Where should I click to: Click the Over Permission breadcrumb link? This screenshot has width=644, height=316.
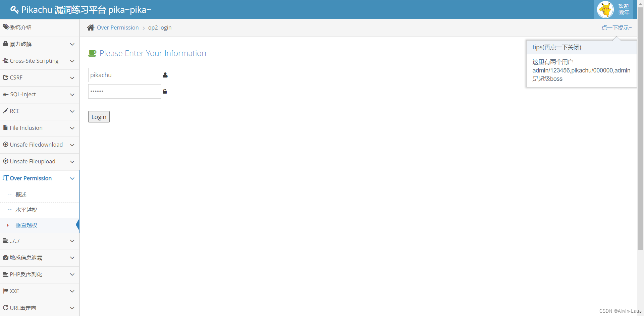[x=118, y=28]
